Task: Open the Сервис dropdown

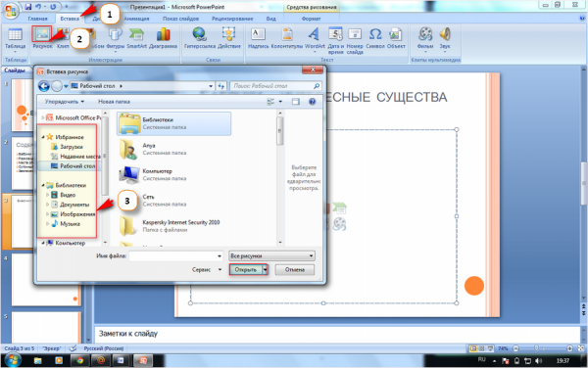Action: pos(207,269)
